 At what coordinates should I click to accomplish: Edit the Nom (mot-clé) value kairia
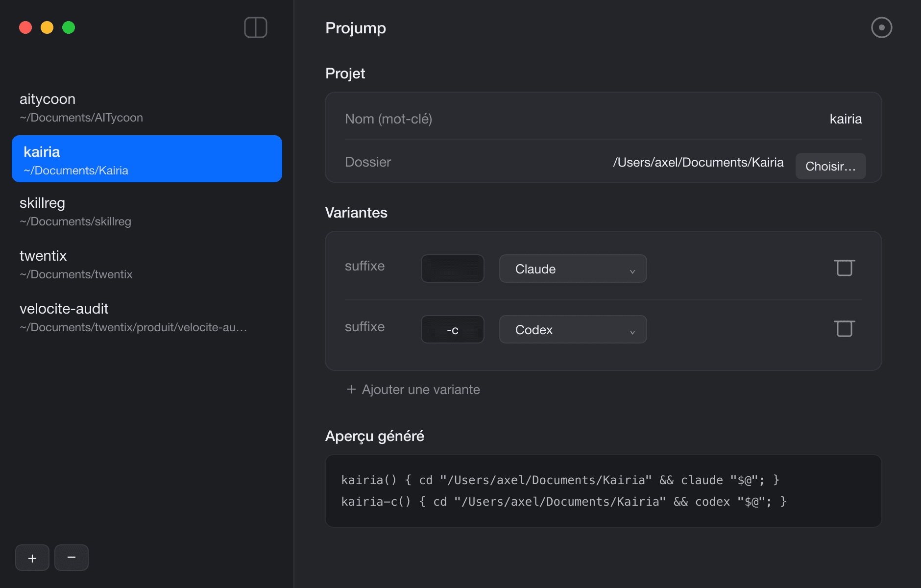pyautogui.click(x=846, y=119)
